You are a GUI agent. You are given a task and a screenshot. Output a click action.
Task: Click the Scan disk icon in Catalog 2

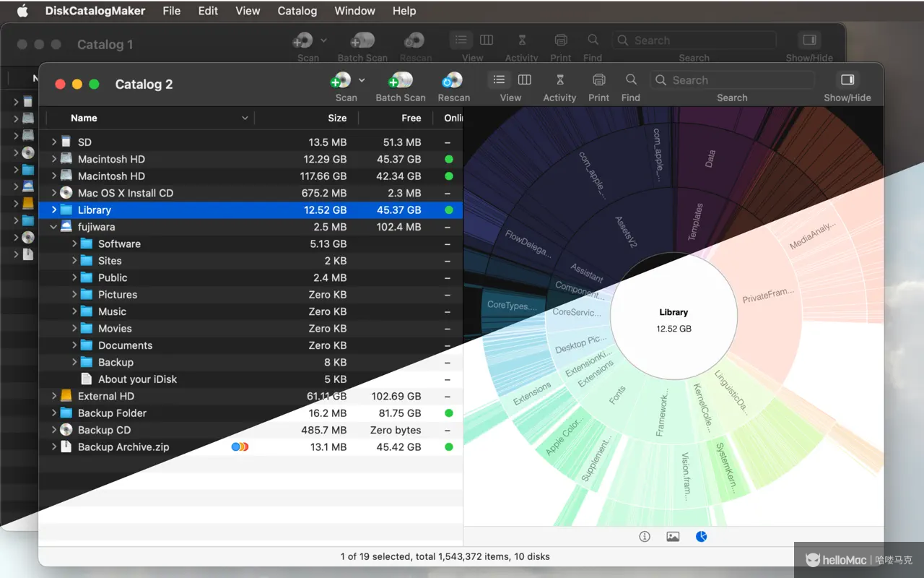tap(341, 80)
